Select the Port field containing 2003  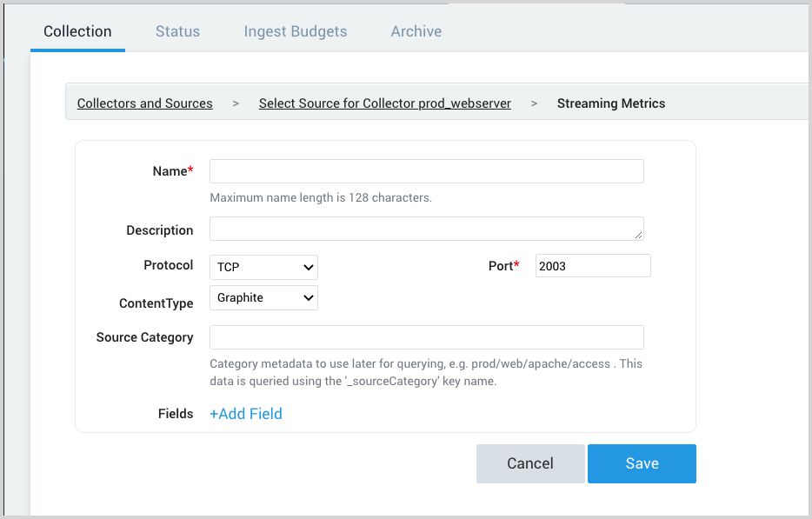pos(592,265)
